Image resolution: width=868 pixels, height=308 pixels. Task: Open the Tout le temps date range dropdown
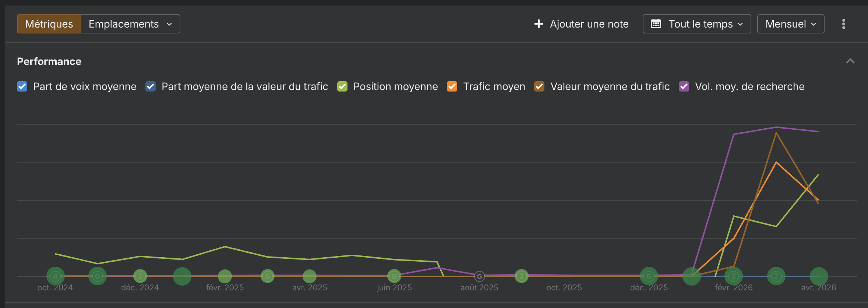[x=697, y=24]
